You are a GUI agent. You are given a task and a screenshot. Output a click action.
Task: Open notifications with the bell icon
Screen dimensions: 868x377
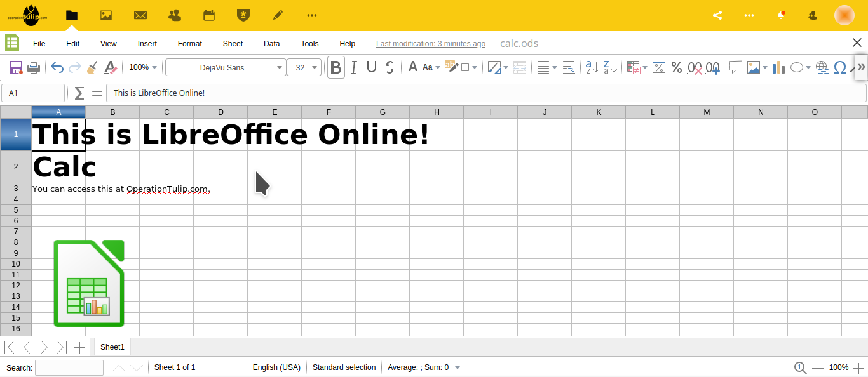pos(781,15)
